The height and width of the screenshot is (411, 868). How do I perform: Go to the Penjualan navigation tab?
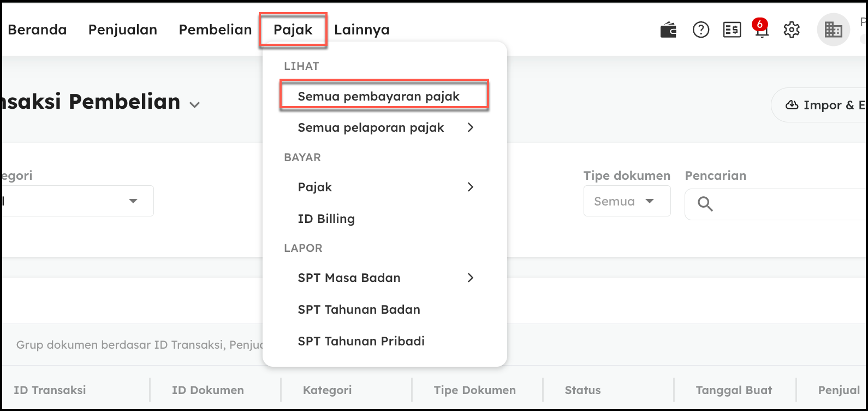point(123,30)
